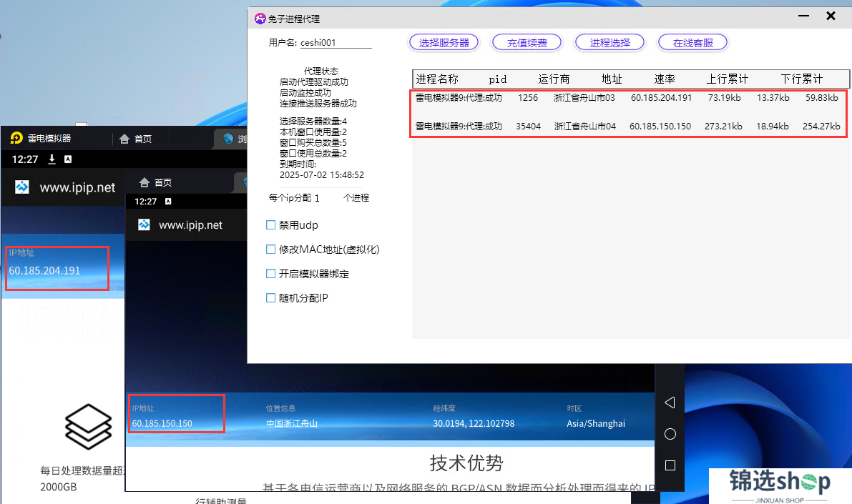Open the 选择服务器 button
Image resolution: width=852 pixels, height=504 pixels.
pyautogui.click(x=444, y=42)
